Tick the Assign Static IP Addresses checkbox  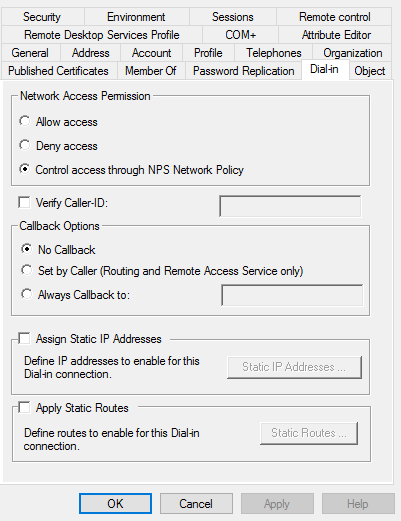pyautogui.click(x=24, y=338)
